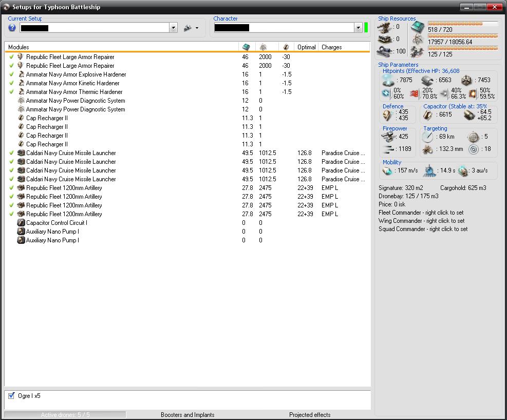Image resolution: width=507 pixels, height=420 pixels.
Task: Click the CPU resource icon beside 518 / 720
Action: (x=418, y=27)
